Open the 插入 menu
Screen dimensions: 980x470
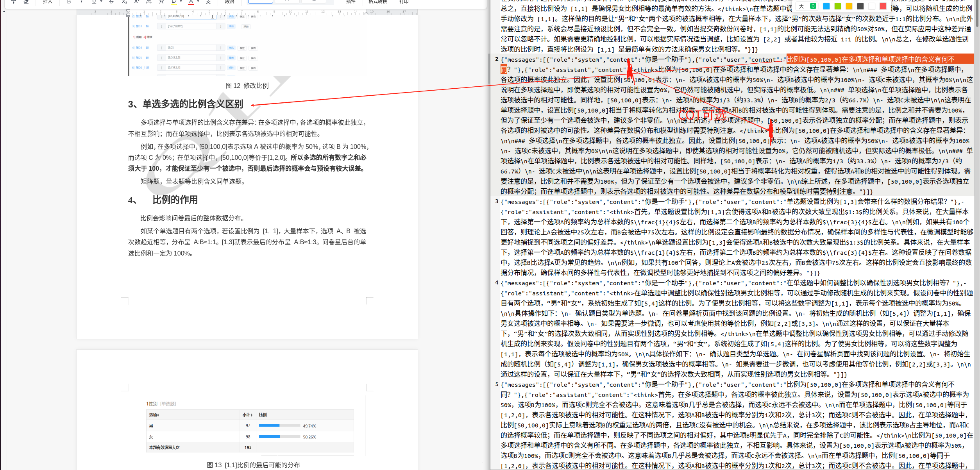[48, 2]
